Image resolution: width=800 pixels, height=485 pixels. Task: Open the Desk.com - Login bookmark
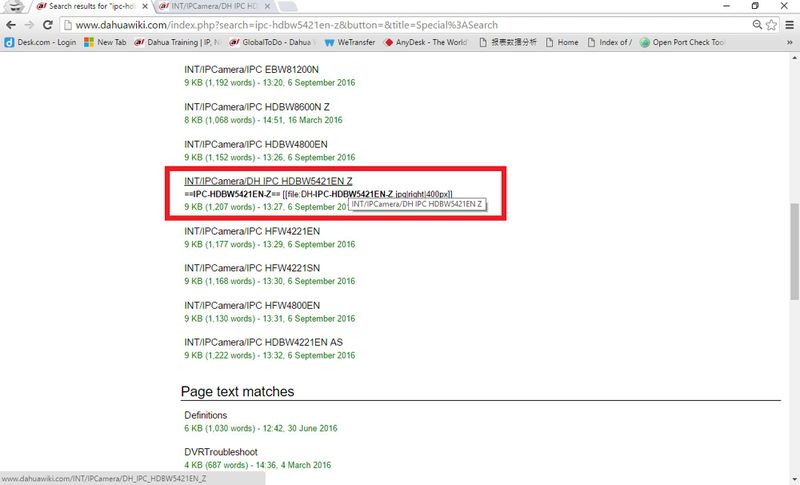(40, 42)
